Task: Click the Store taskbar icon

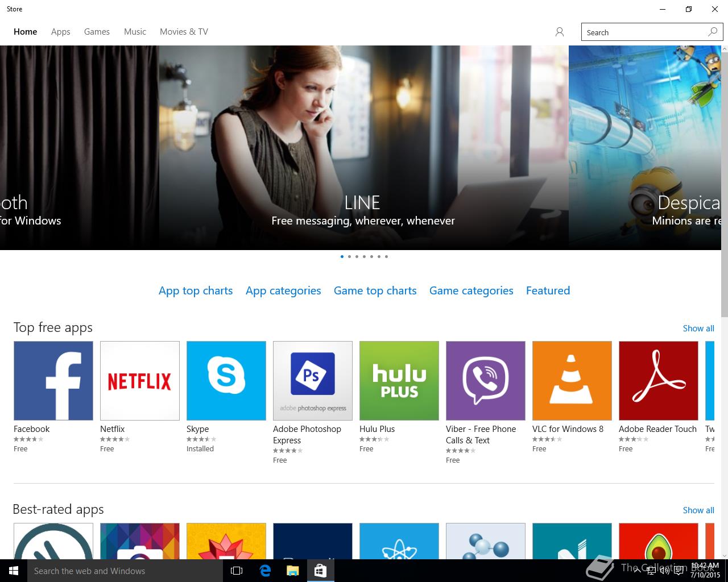Action: [320, 571]
